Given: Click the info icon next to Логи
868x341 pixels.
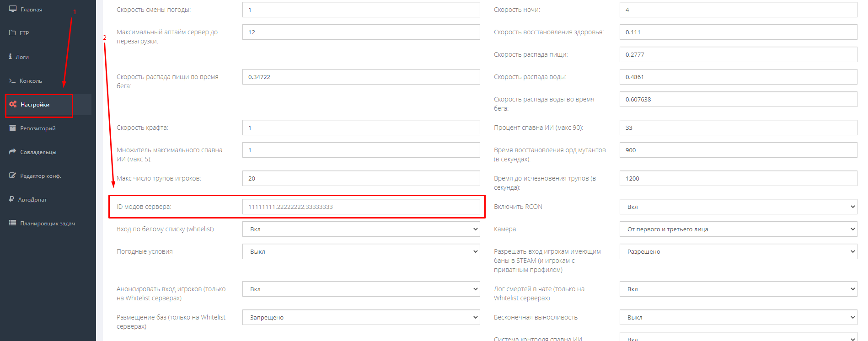Looking at the screenshot, I should coord(11,57).
